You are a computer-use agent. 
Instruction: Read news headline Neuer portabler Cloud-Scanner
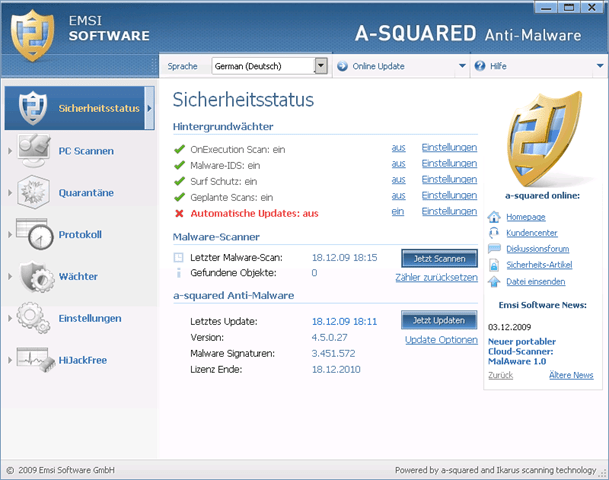[522, 351]
